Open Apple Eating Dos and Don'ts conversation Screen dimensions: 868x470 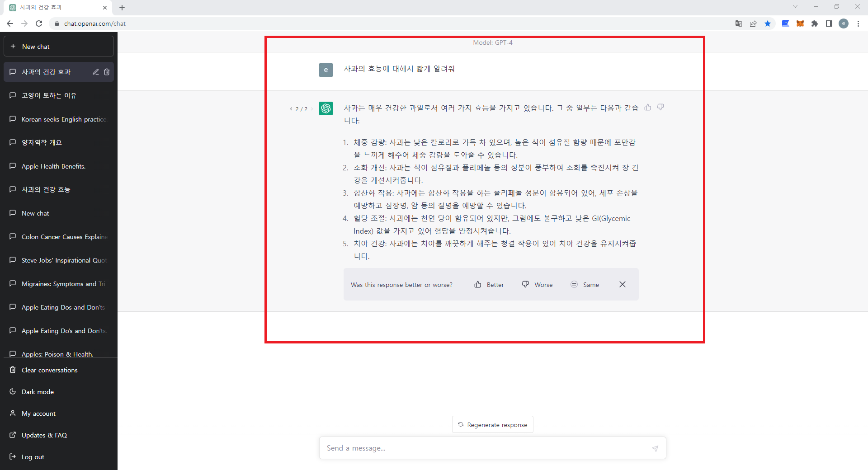coord(59,307)
